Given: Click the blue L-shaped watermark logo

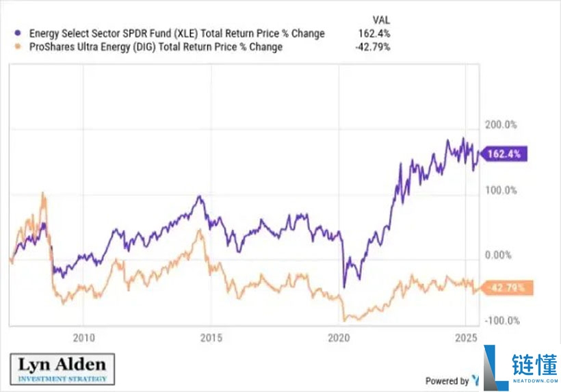Looking at the screenshot, I should coord(494,364).
